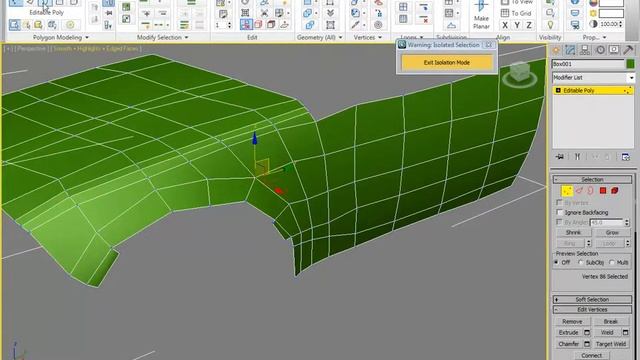Align to Z axis button
The height and width of the screenshot is (360, 640).
click(x=529, y=25)
